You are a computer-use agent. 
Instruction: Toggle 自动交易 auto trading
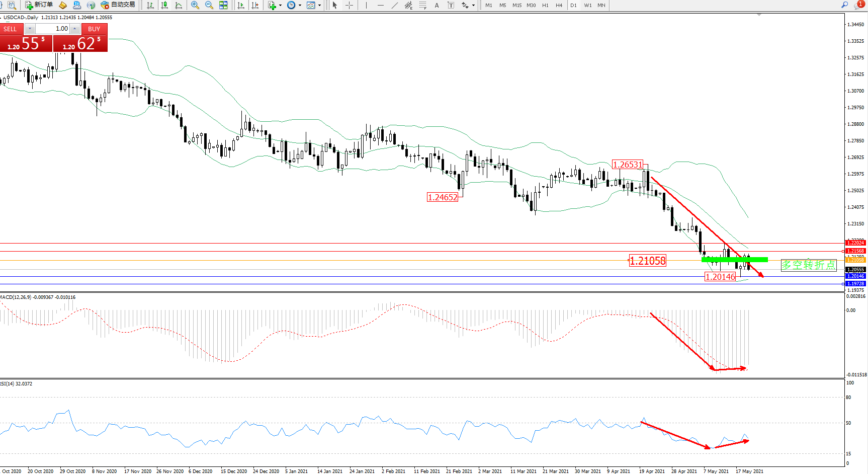click(x=118, y=5)
